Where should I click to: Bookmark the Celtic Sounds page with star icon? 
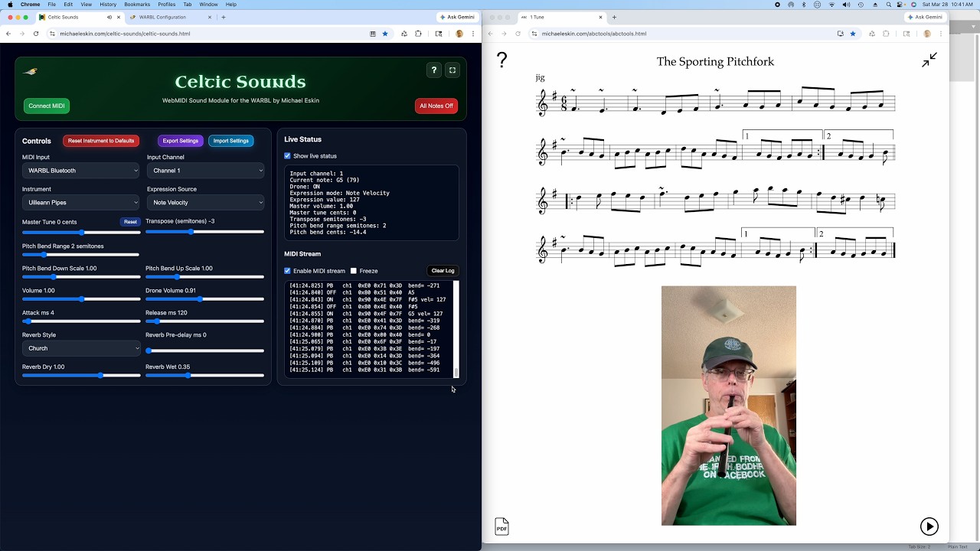(x=385, y=34)
